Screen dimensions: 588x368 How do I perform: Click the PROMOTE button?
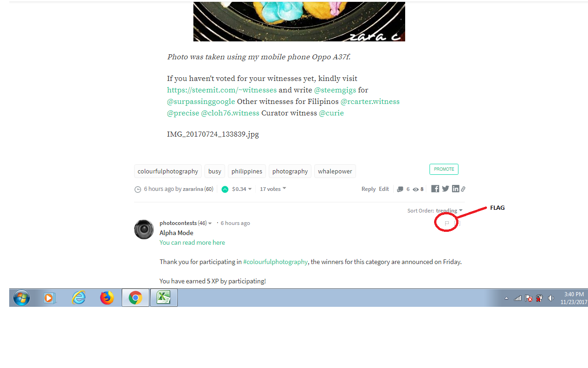pyautogui.click(x=444, y=169)
